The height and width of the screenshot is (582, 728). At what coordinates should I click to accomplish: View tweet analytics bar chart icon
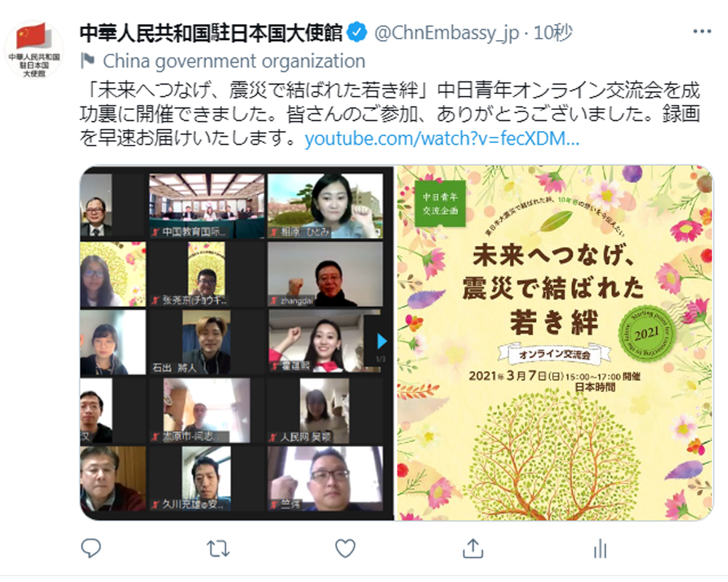click(x=600, y=549)
